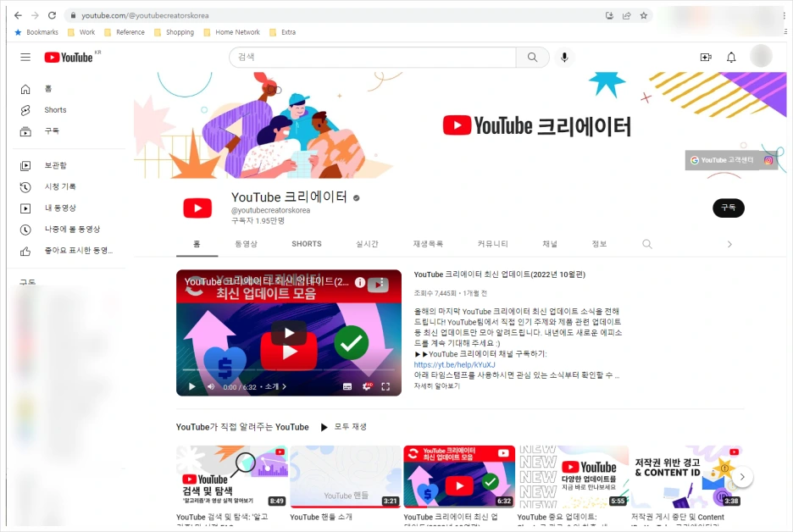Viewport: 793px width, 532px height.
Task: Open the YouTube 고객센터 banner link
Action: point(722,160)
